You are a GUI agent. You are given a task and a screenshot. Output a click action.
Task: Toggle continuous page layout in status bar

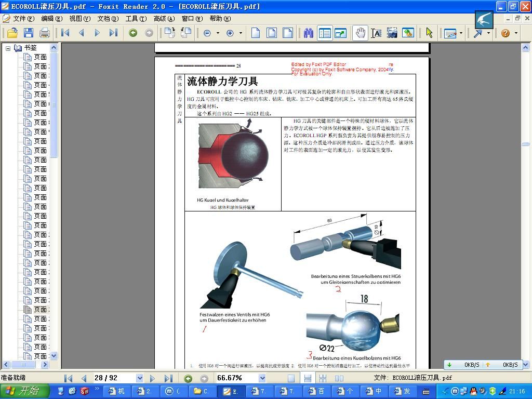308,378
